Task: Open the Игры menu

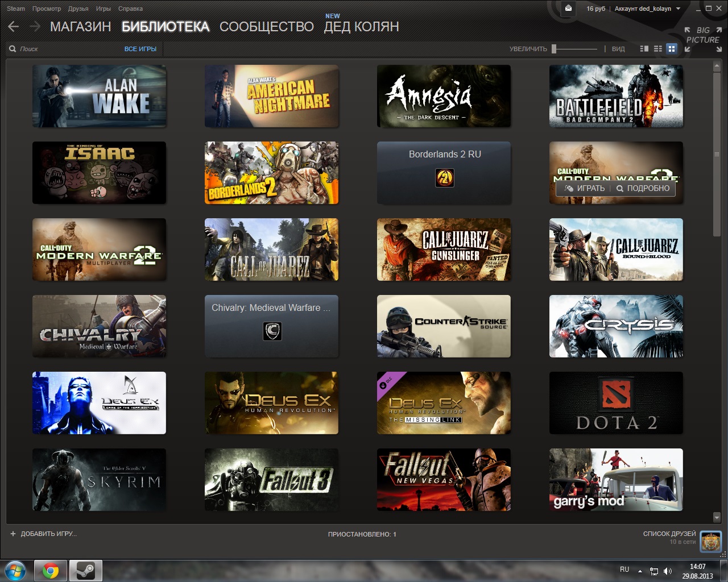Action: point(104,9)
